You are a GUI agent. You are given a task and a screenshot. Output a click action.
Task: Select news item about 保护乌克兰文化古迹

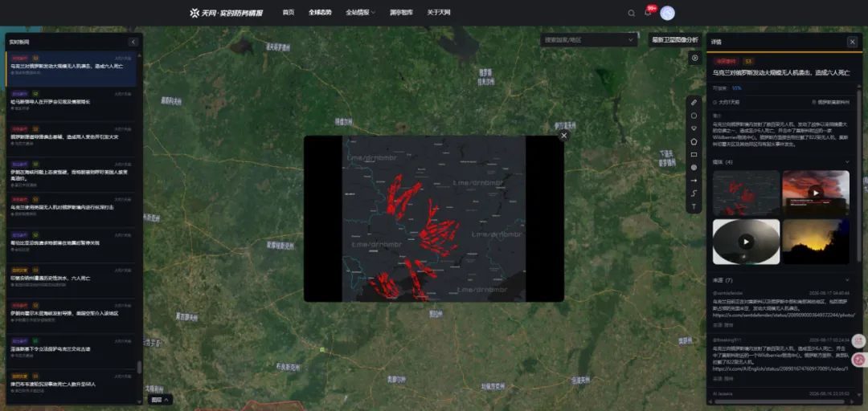click(x=71, y=352)
